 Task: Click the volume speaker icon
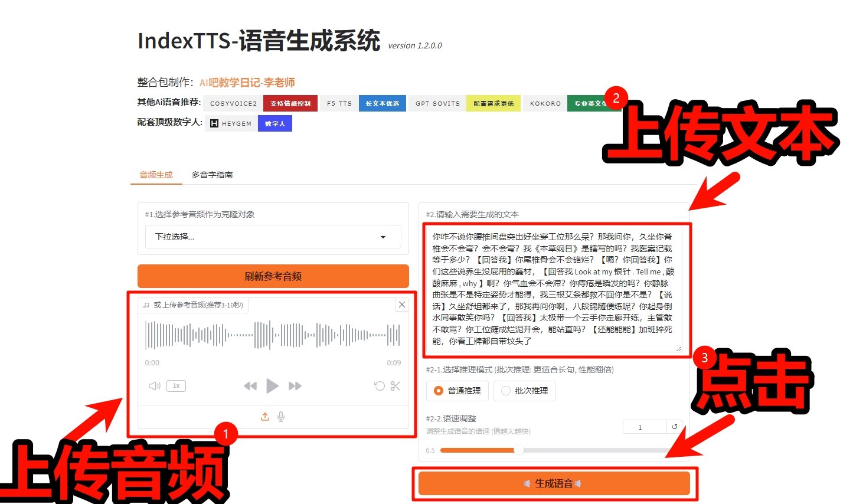coord(154,385)
